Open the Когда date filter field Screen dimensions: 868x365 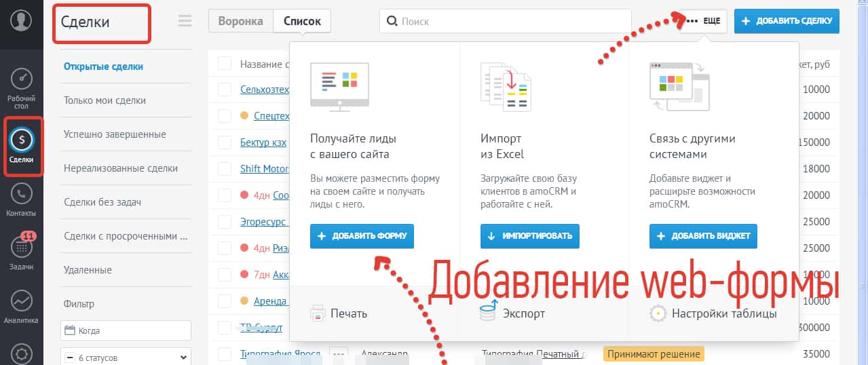tap(126, 330)
